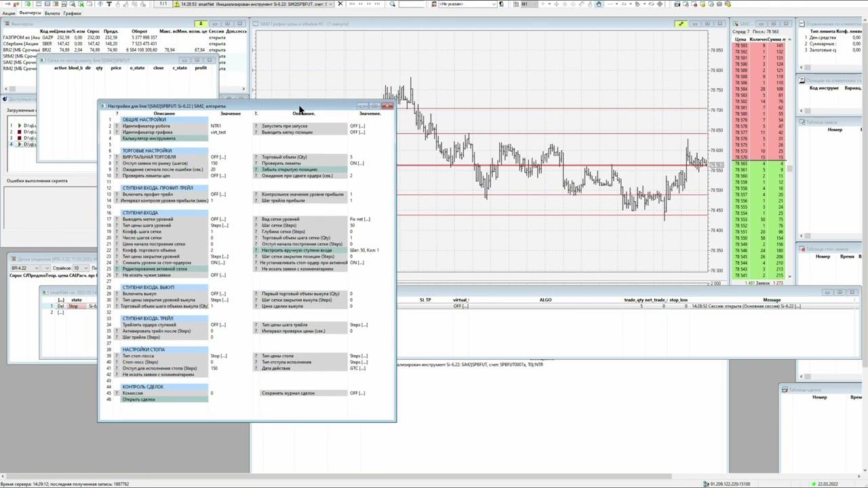The height and width of the screenshot is (488, 868).
Task: Click help '?' icon for 'Торговый объем (Qty)'
Action: [x=256, y=157]
